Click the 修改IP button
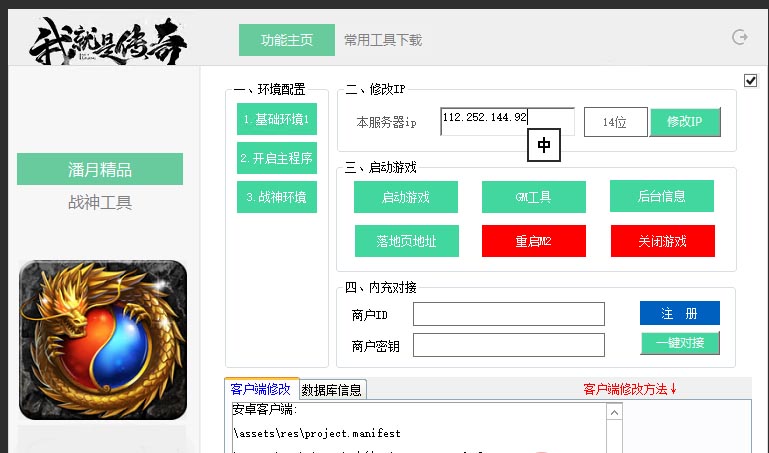The width and height of the screenshot is (769, 453). coord(685,122)
